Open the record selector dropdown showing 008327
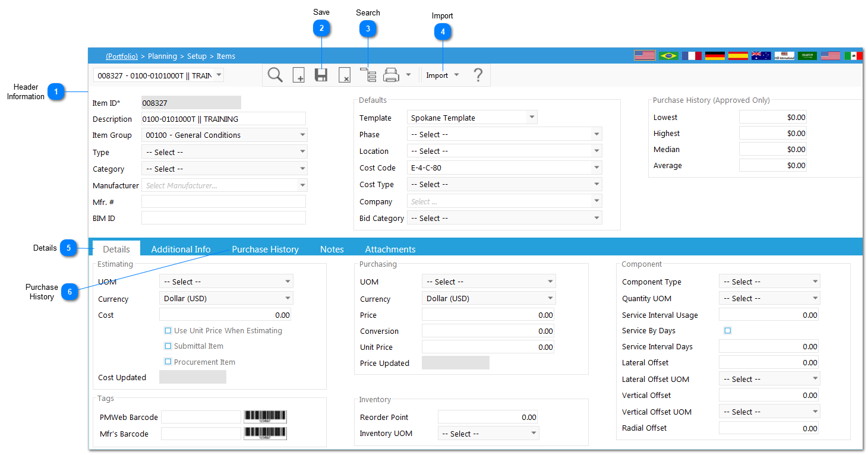Viewport: 868px width, 455px height. (x=159, y=75)
